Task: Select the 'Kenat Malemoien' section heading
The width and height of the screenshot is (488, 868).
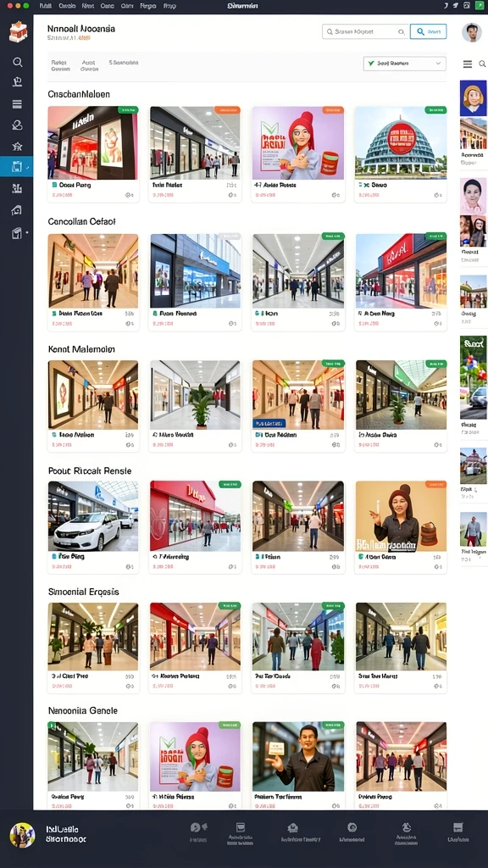Action: tap(82, 349)
